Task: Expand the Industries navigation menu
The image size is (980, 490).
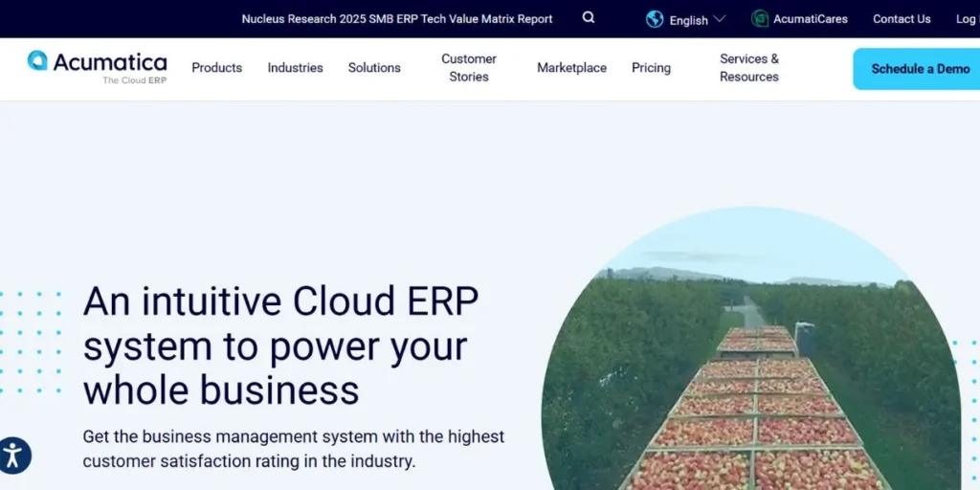Action: click(x=295, y=68)
